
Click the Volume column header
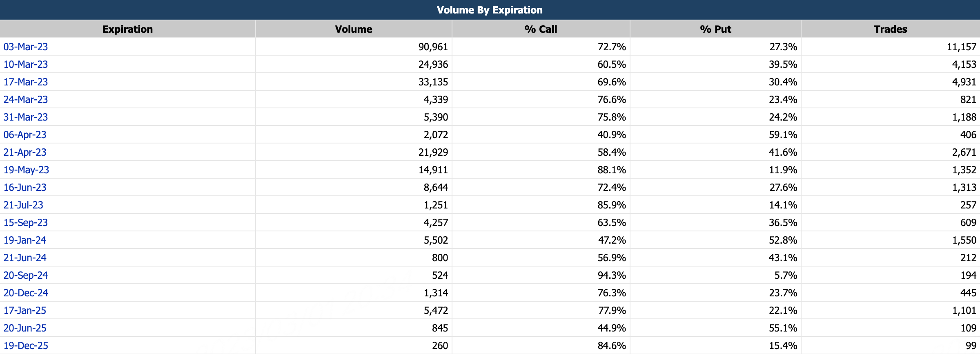tap(354, 29)
